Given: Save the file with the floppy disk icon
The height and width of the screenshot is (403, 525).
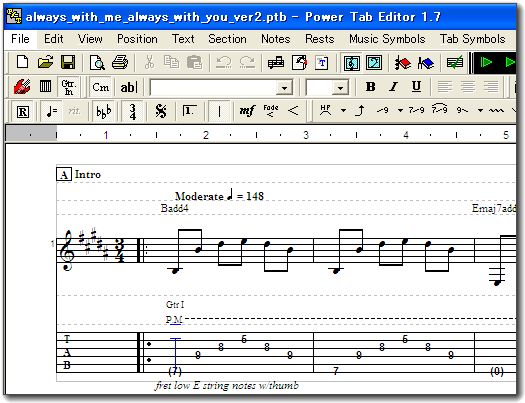Looking at the screenshot, I should 68,62.
